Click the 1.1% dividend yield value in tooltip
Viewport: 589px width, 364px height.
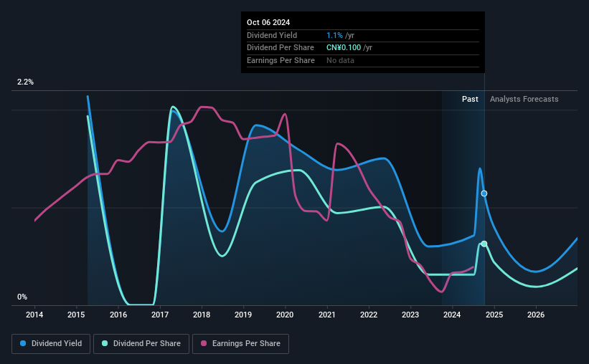click(x=334, y=35)
